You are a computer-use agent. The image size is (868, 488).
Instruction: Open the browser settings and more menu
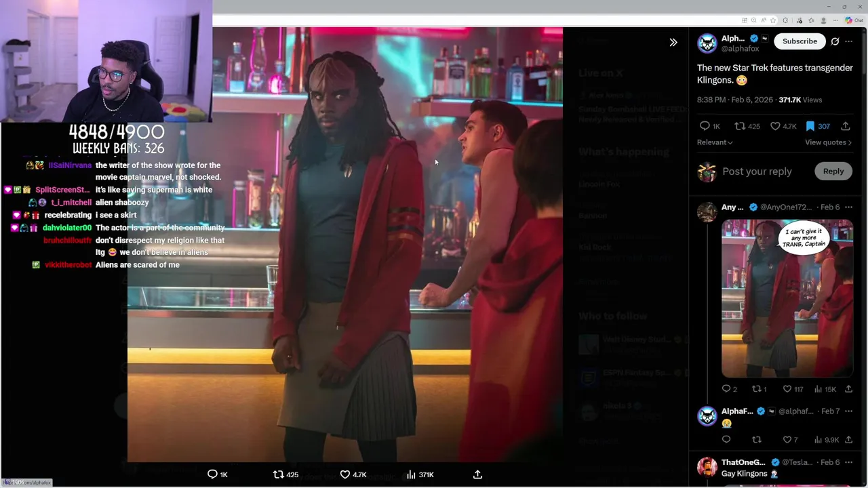coord(835,20)
